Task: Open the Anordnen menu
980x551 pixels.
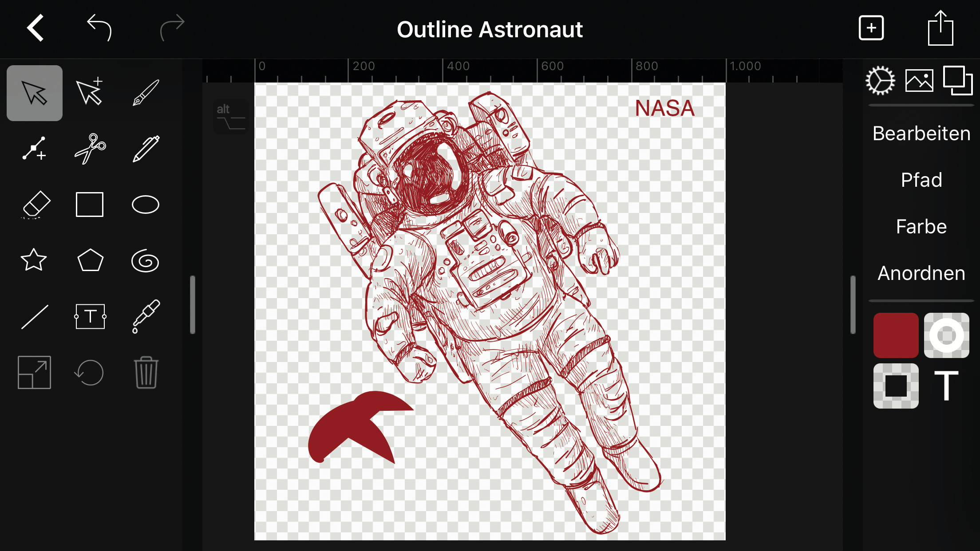Action: pos(921,273)
